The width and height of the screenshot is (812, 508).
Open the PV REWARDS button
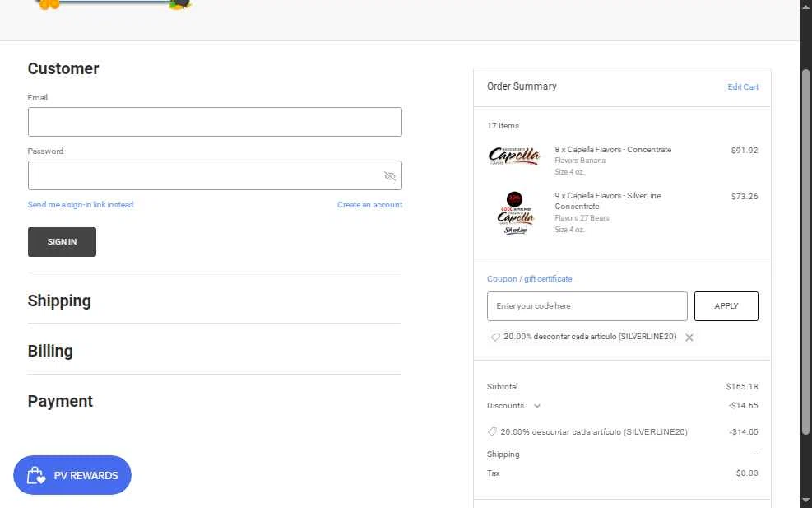[x=72, y=475]
